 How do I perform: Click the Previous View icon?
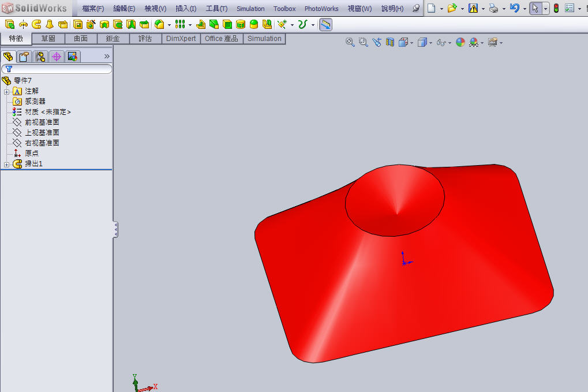[x=376, y=42]
